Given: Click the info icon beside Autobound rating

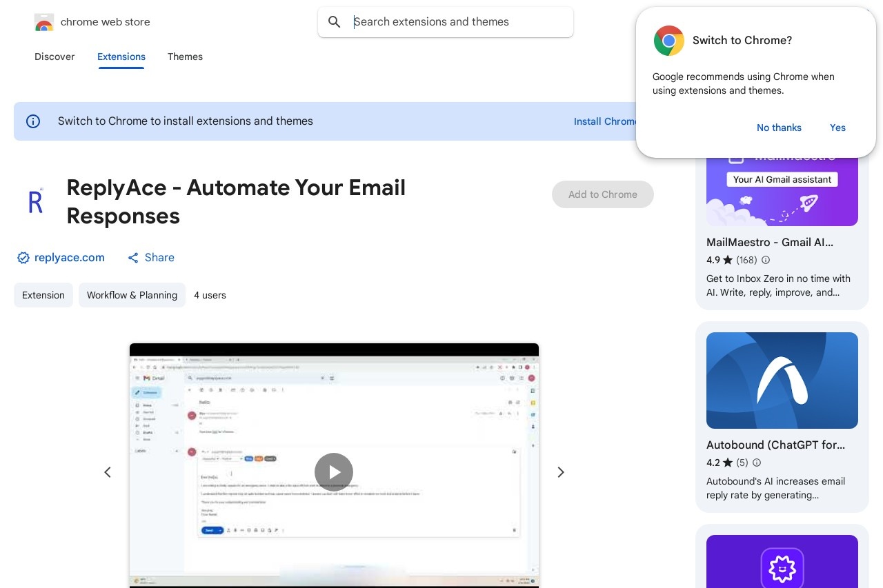Looking at the screenshot, I should [x=756, y=463].
